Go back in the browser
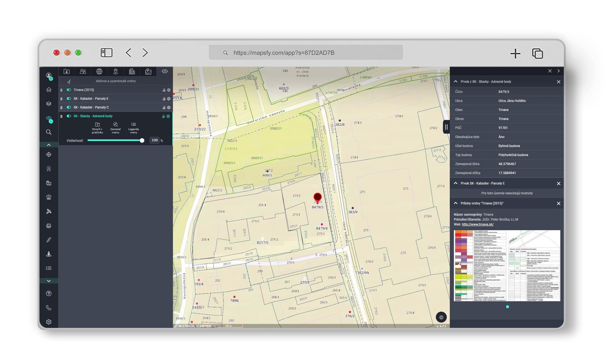Image resolution: width=616 pixels, height=364 pixels. click(x=128, y=52)
